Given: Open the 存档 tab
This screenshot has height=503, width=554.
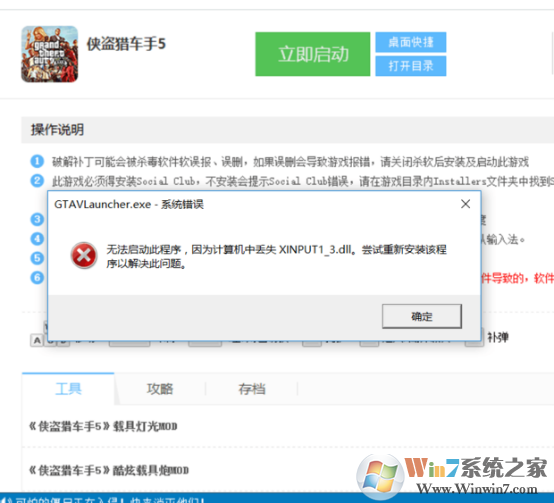Looking at the screenshot, I should 252,389.
